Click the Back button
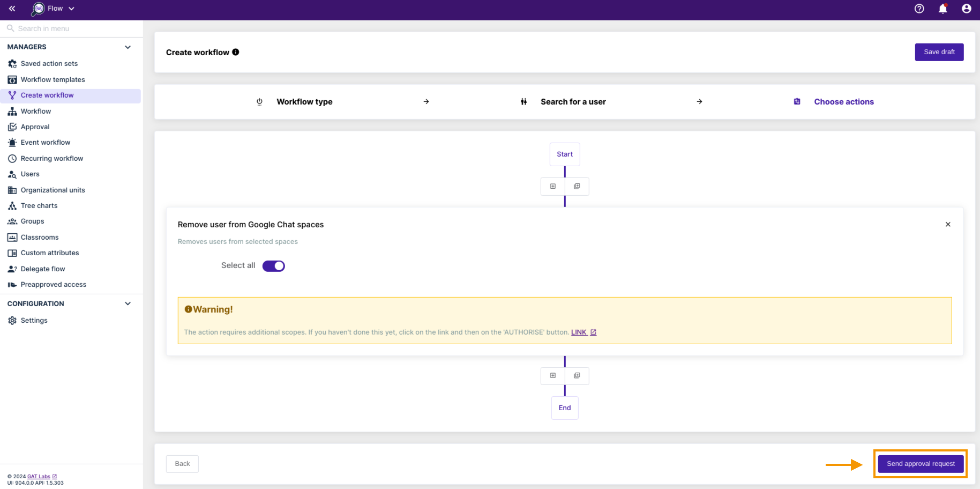This screenshot has height=489, width=980. (182, 464)
